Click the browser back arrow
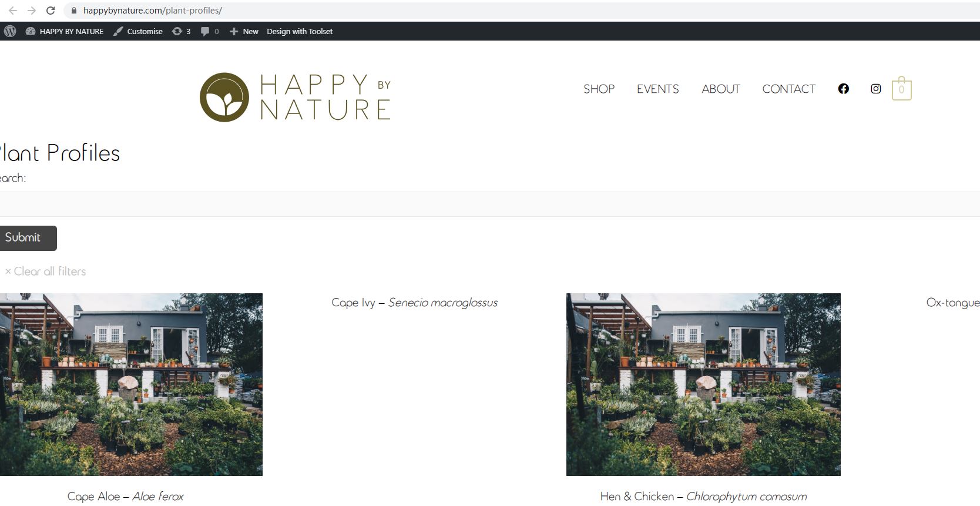Screen dimensions: 980x506 (13, 11)
